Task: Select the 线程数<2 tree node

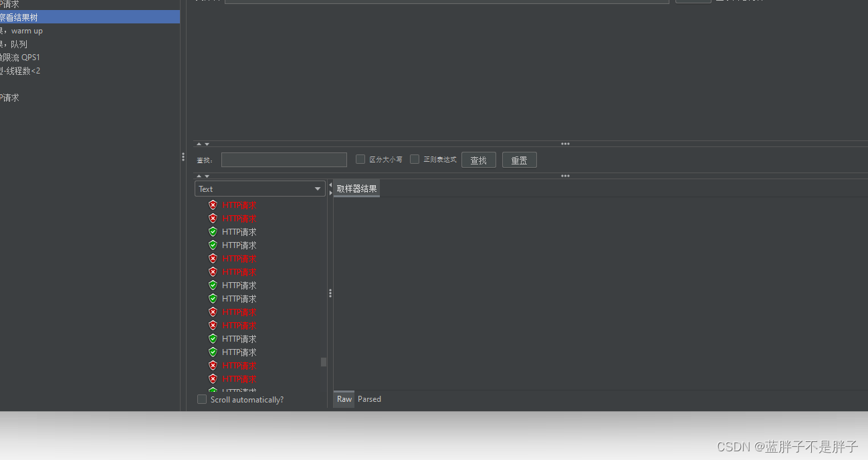Action: (20, 71)
